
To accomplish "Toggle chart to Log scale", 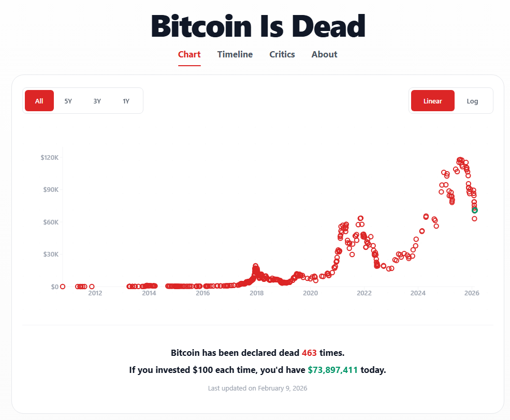I will (x=472, y=101).
